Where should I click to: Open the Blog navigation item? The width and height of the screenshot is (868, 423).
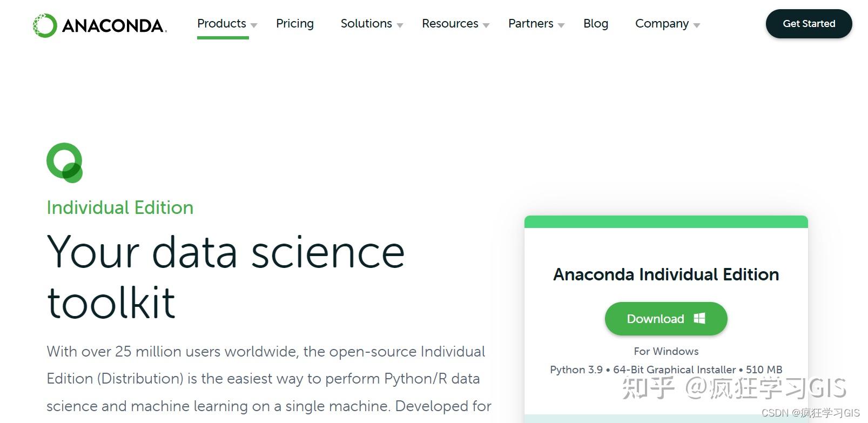596,23
